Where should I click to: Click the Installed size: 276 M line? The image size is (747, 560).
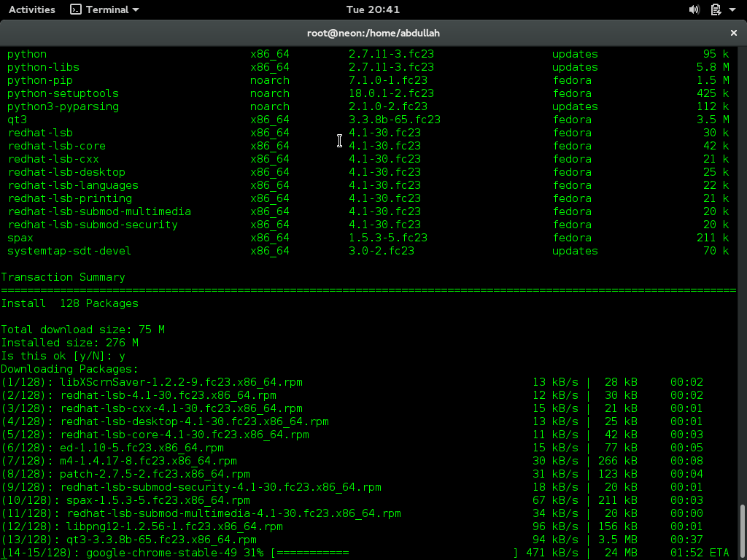tap(69, 343)
